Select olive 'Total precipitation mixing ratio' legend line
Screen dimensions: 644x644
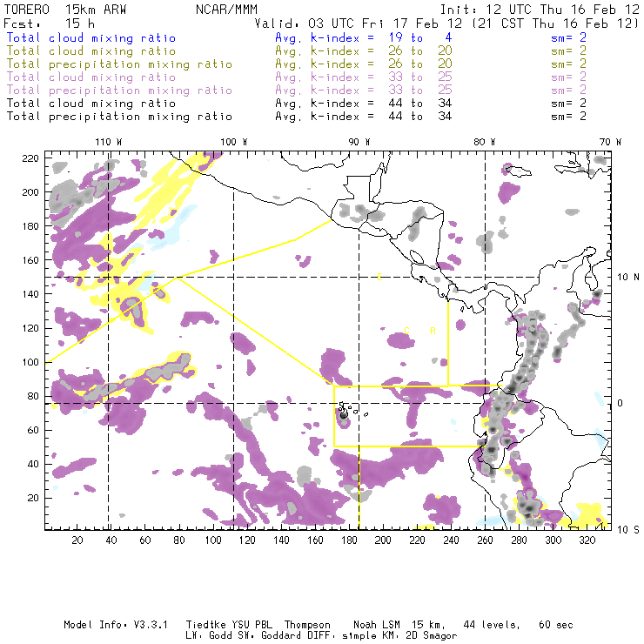(x=119, y=64)
